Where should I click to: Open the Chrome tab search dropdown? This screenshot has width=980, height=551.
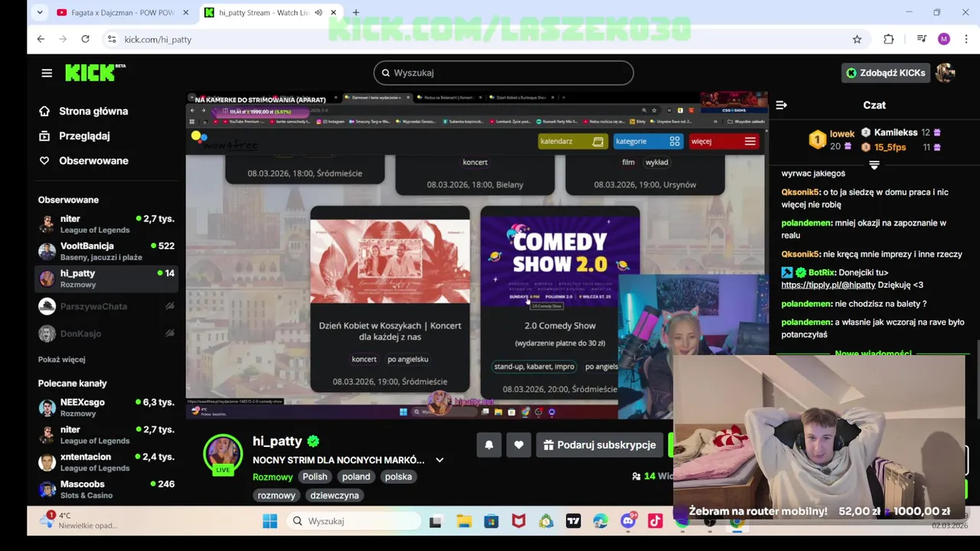[x=40, y=13]
